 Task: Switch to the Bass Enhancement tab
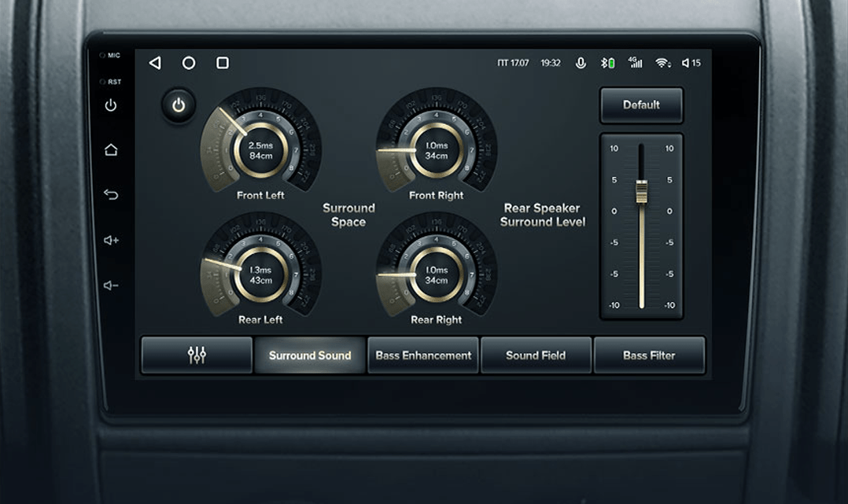click(x=423, y=355)
